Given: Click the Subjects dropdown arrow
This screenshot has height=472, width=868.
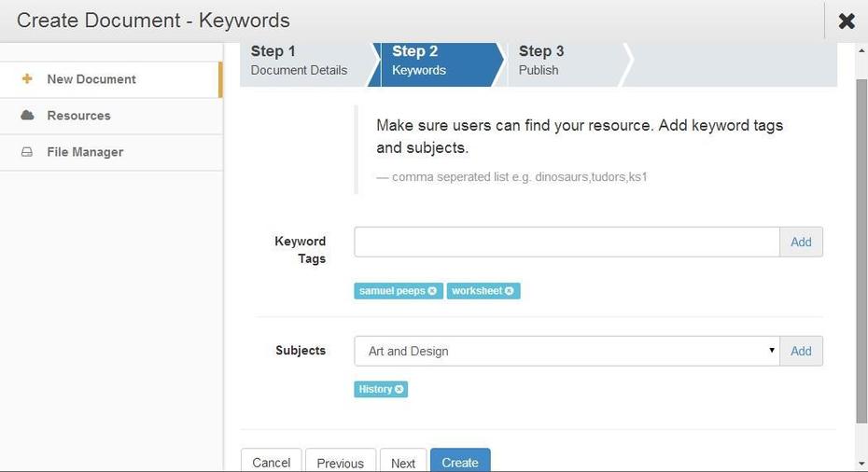Looking at the screenshot, I should point(771,350).
